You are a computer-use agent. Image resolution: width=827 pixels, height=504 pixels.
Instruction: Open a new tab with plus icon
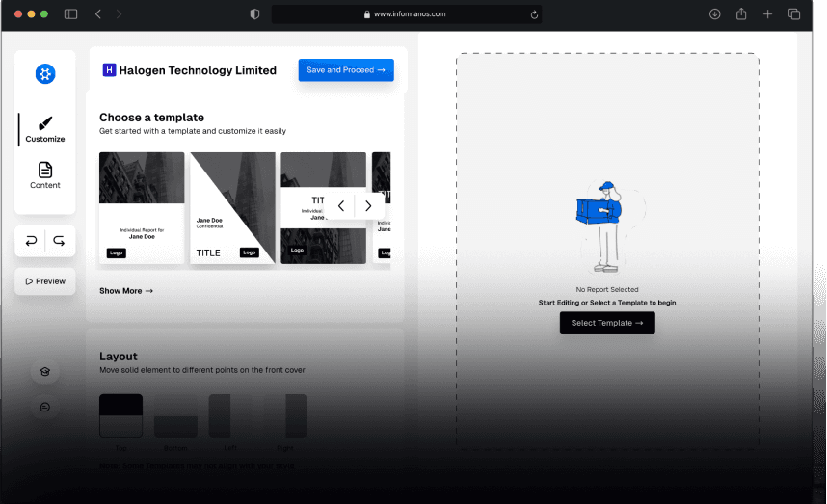(x=767, y=14)
